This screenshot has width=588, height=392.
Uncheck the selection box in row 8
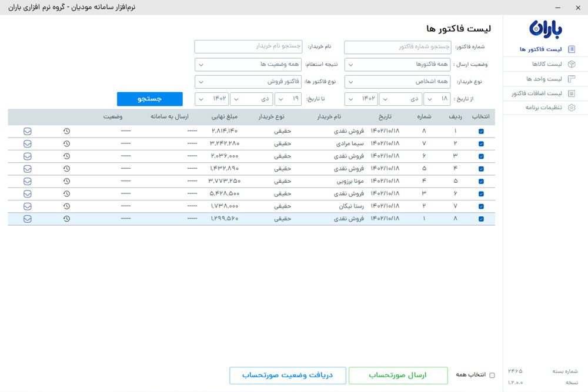click(481, 219)
